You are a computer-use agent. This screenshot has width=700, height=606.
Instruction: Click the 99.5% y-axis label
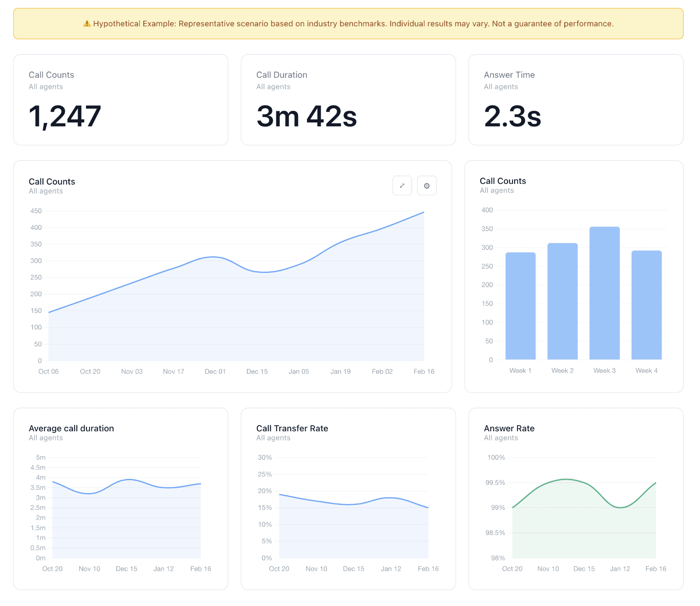[x=495, y=483]
